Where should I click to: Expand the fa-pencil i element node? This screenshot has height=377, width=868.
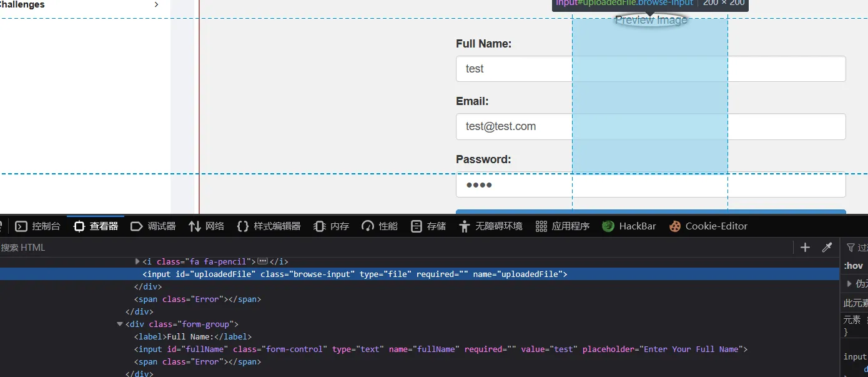click(x=137, y=261)
